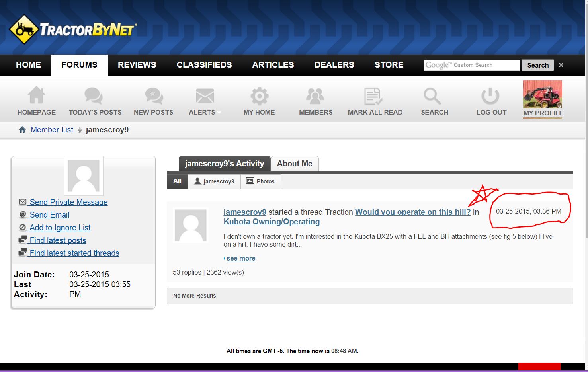
Task: Open the Classifieds menu item
Action: 204,65
